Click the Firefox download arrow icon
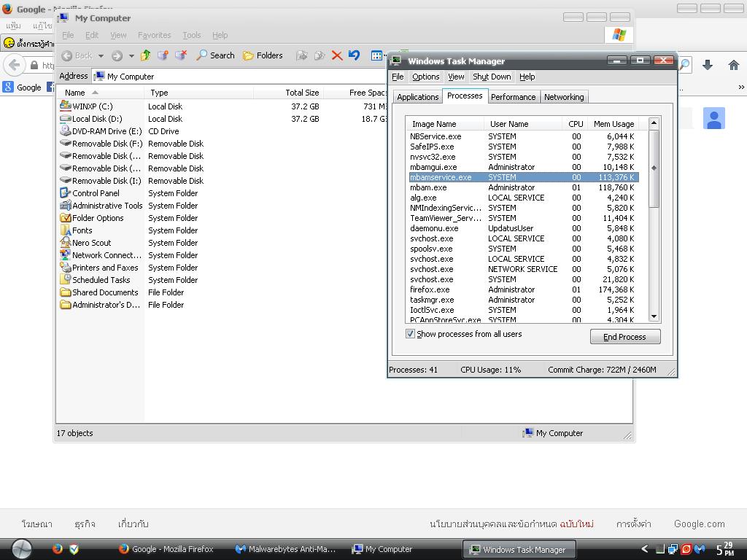747x560 pixels. pos(708,65)
